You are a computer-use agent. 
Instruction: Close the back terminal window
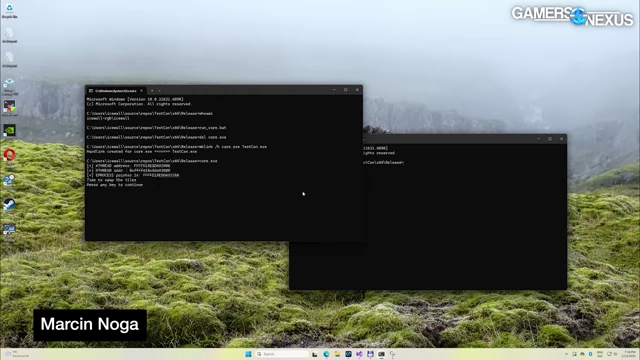click(562, 139)
